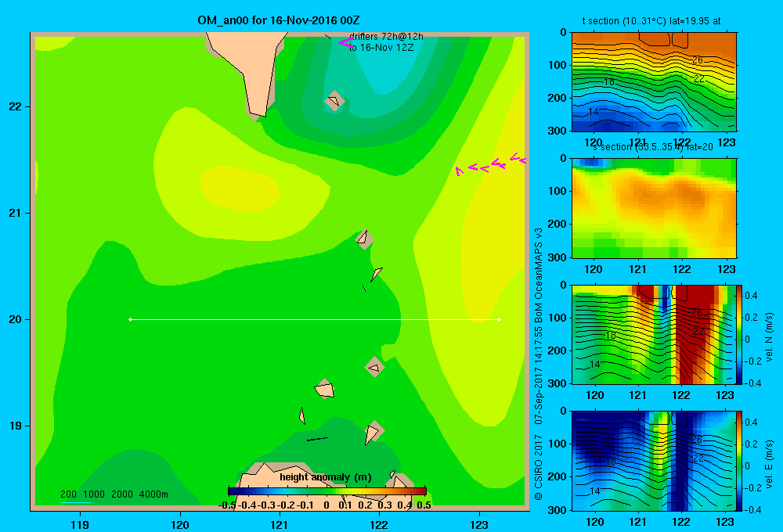
Task: Click longitude label 119 on the main map
Action: pos(80,524)
